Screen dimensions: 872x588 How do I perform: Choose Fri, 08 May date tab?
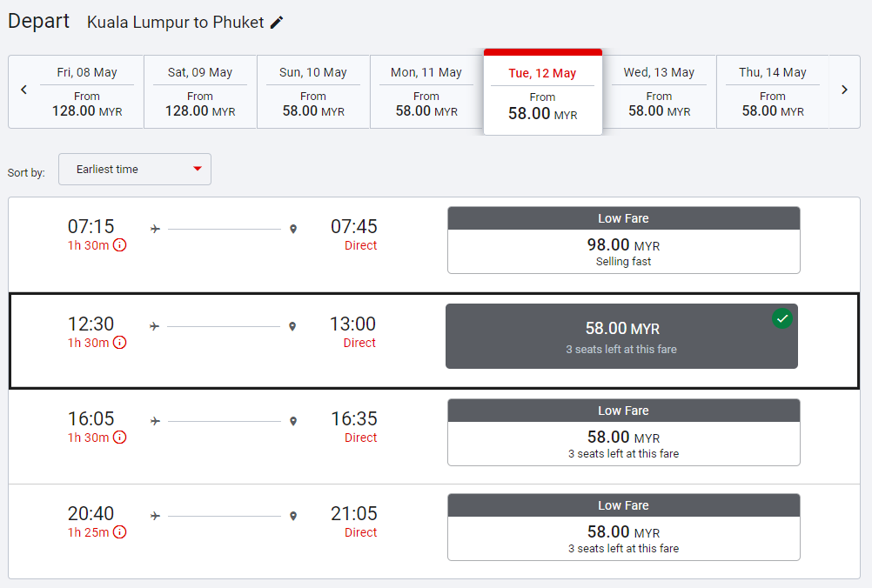(87, 92)
